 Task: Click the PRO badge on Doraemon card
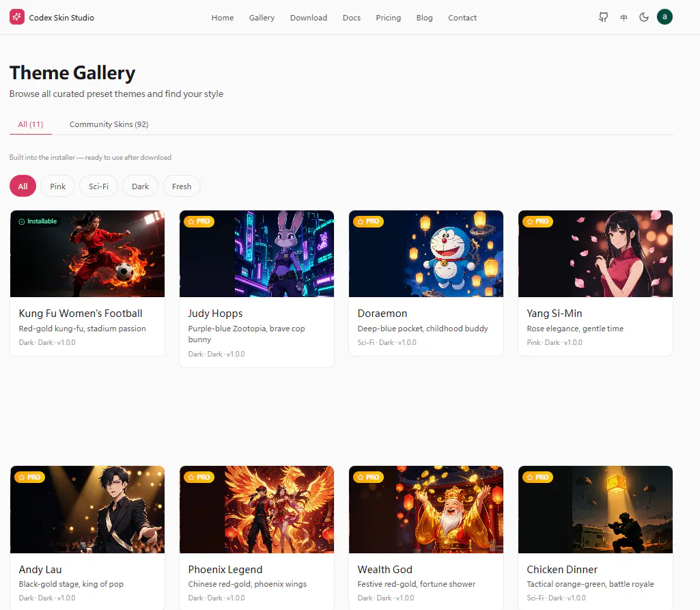pyautogui.click(x=368, y=221)
